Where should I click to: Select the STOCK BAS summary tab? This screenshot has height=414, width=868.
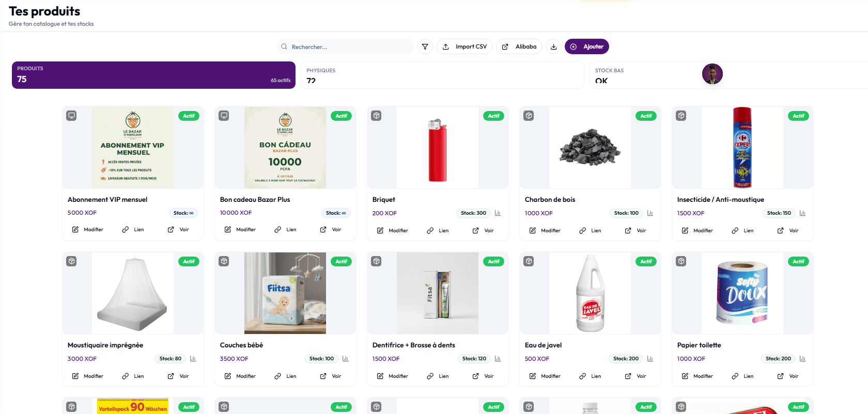click(729, 75)
